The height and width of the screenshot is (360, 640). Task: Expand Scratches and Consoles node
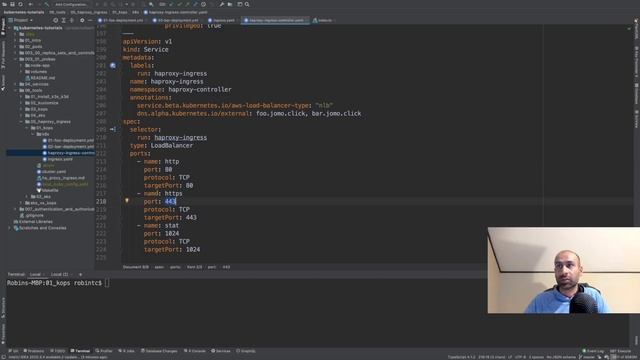tap(10, 228)
